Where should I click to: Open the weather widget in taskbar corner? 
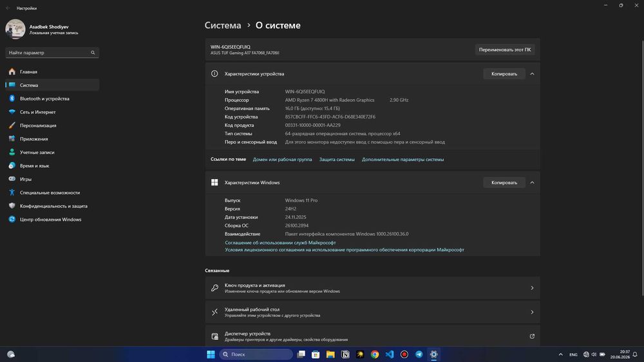point(11,354)
